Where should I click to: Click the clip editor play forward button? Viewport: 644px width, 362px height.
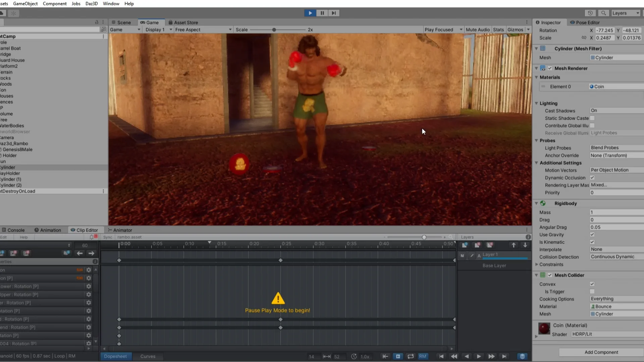pyautogui.click(x=479, y=356)
